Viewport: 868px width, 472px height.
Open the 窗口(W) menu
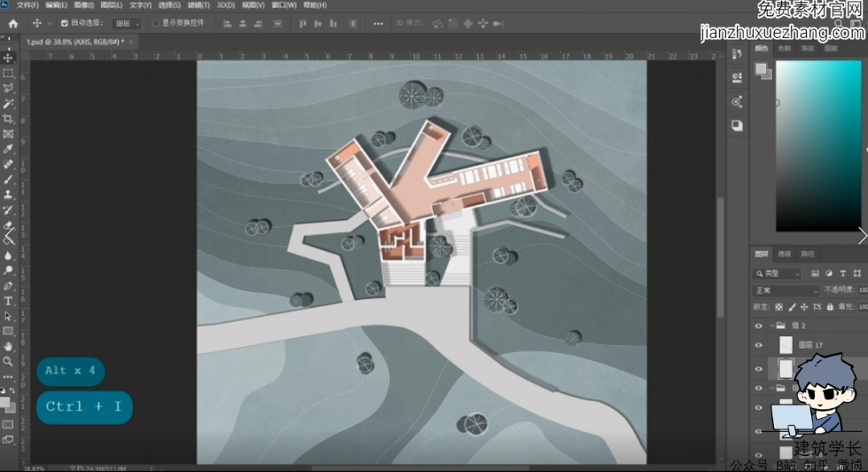(284, 5)
